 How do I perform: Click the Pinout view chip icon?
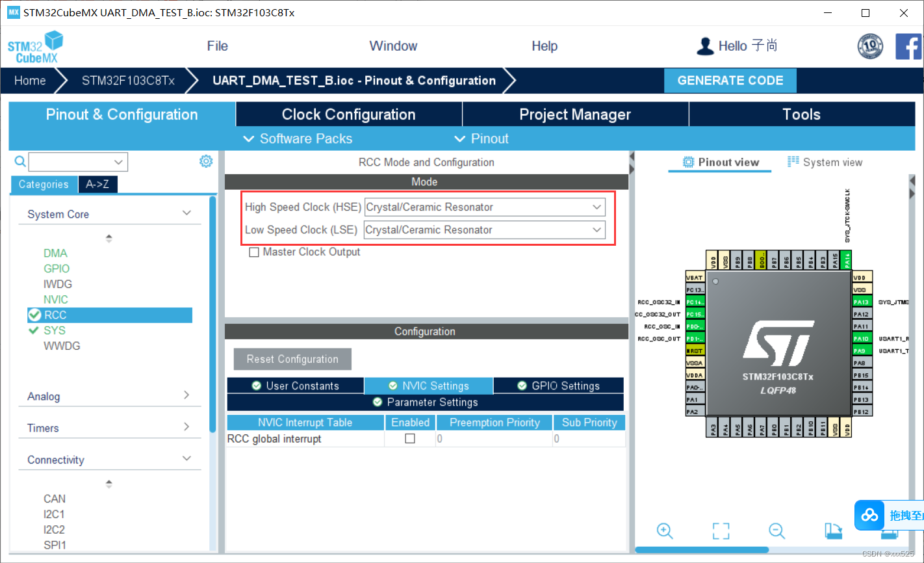[689, 162]
